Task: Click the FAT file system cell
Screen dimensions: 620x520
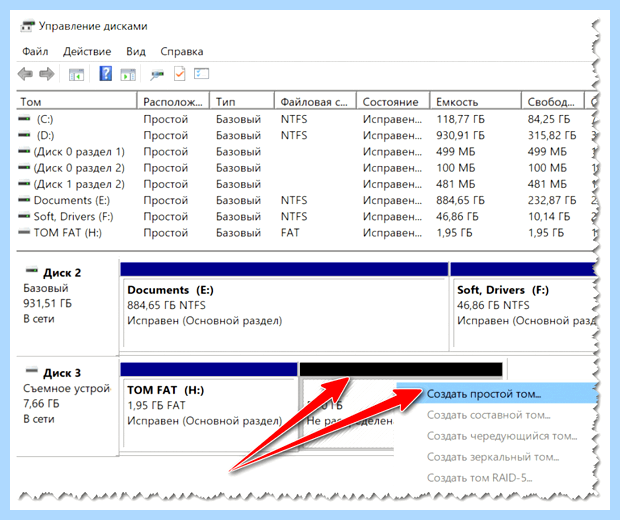Action: click(x=290, y=233)
